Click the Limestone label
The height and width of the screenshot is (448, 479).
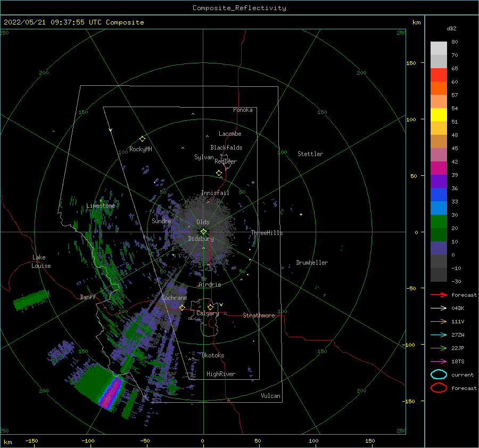[x=101, y=206]
